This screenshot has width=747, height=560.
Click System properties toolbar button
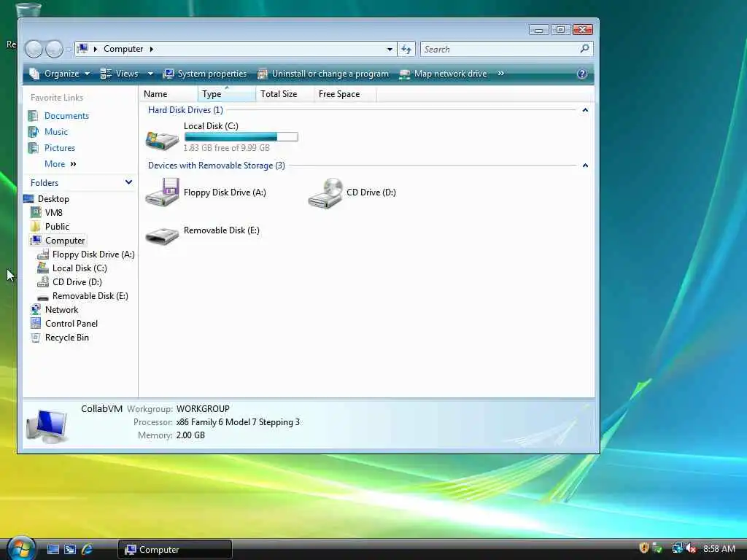coord(205,74)
